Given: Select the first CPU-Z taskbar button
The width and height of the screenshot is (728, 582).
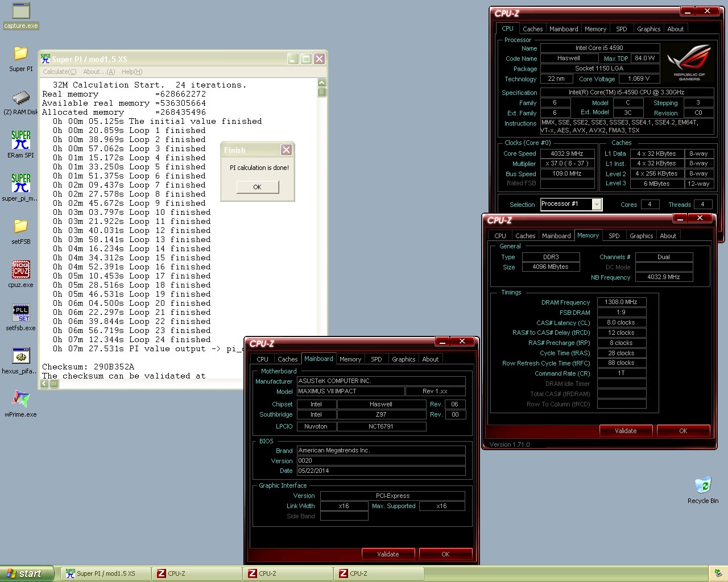Looking at the screenshot, I should [197, 573].
